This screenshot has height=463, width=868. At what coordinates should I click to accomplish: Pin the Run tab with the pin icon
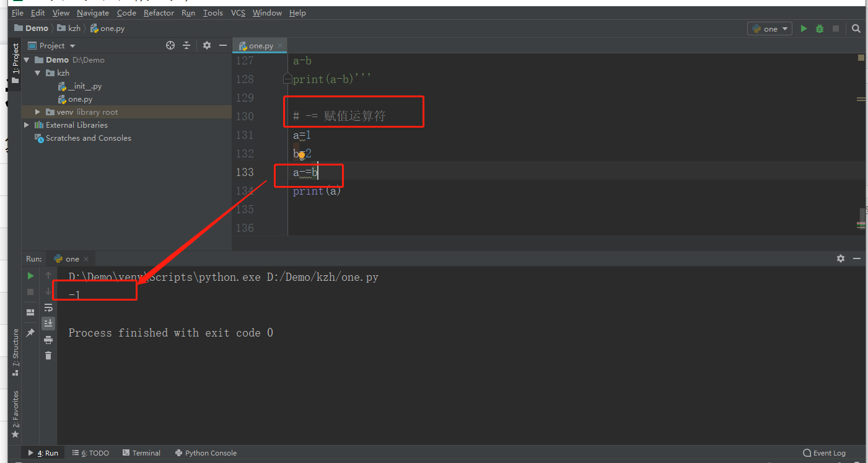(30, 333)
